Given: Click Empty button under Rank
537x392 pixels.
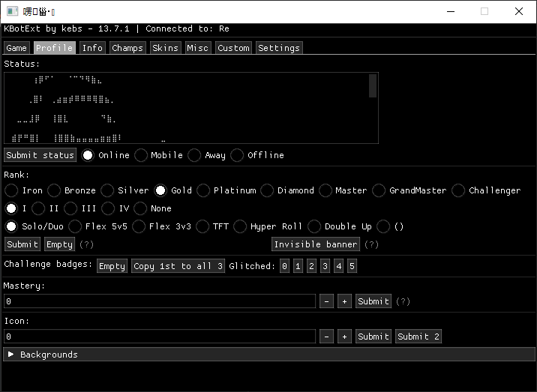Looking at the screenshot, I should [x=59, y=244].
